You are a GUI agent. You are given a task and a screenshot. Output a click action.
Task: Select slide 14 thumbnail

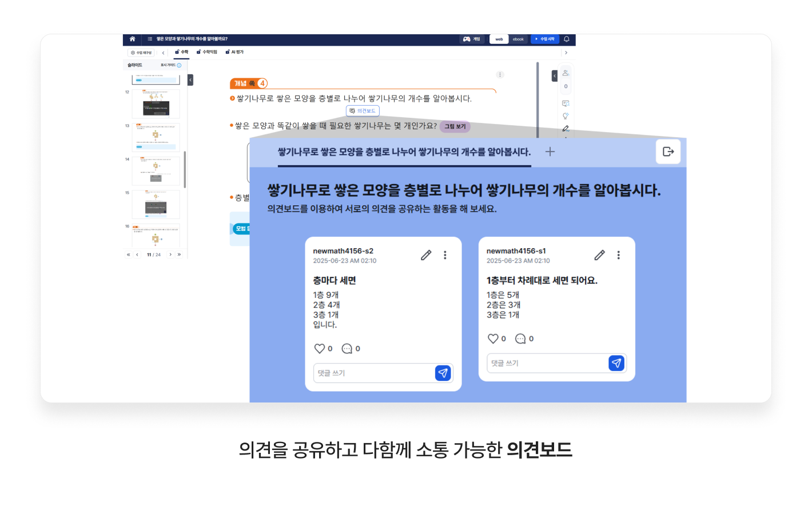156,171
